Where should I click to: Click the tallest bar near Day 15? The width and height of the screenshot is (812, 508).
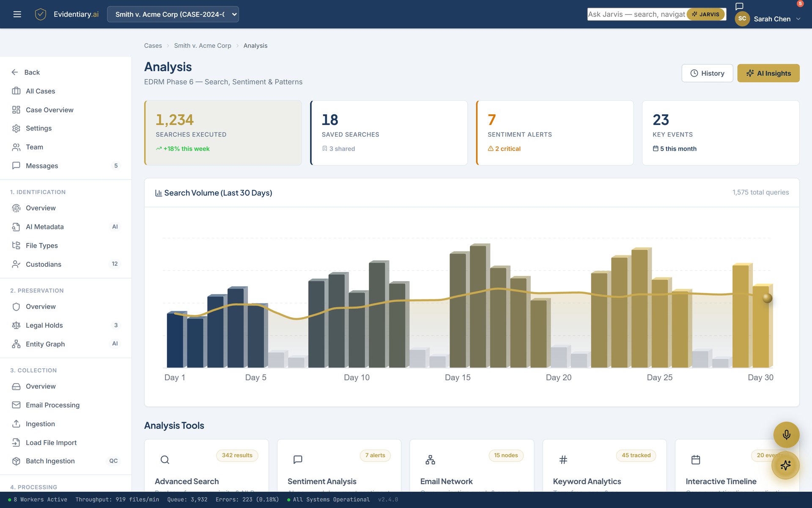point(479,306)
